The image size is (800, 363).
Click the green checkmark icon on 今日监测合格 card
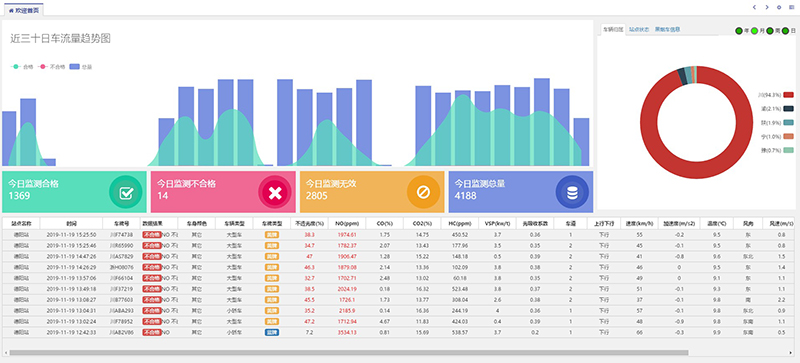(x=126, y=192)
